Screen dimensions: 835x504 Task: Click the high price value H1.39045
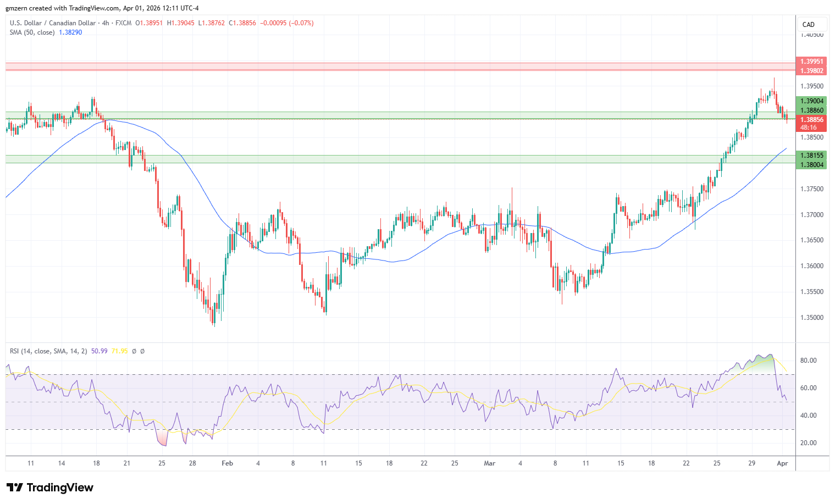tap(181, 23)
